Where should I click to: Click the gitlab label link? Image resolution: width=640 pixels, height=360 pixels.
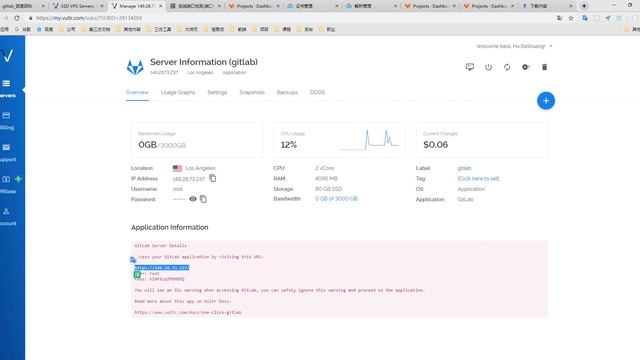pyautogui.click(x=464, y=168)
